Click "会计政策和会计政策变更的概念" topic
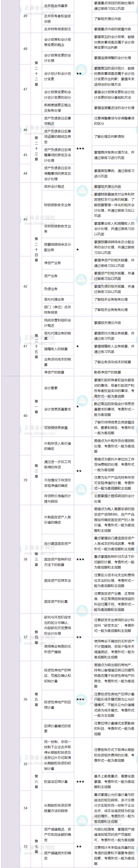Screen dimensions: 139x868 (x=58, y=42)
